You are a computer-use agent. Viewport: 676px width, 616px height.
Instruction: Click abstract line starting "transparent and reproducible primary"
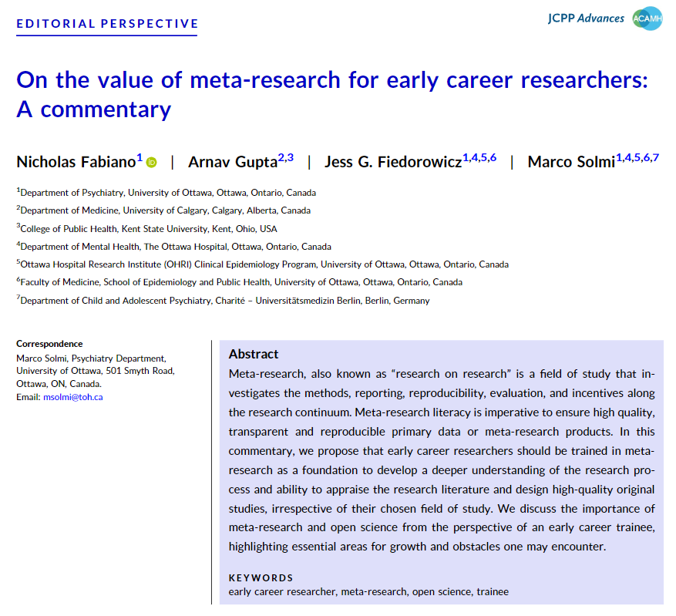pyautogui.click(x=442, y=432)
